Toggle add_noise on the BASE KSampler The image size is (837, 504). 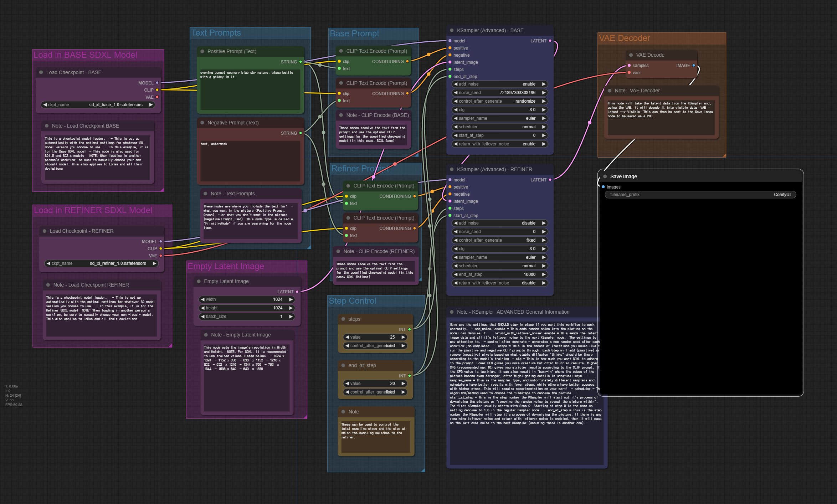[500, 84]
